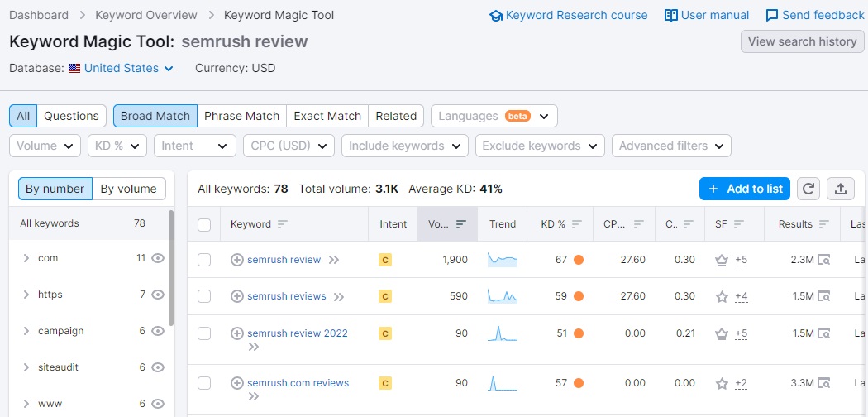The width and height of the screenshot is (868, 417).
Task: Click View search history button
Action: (x=802, y=41)
